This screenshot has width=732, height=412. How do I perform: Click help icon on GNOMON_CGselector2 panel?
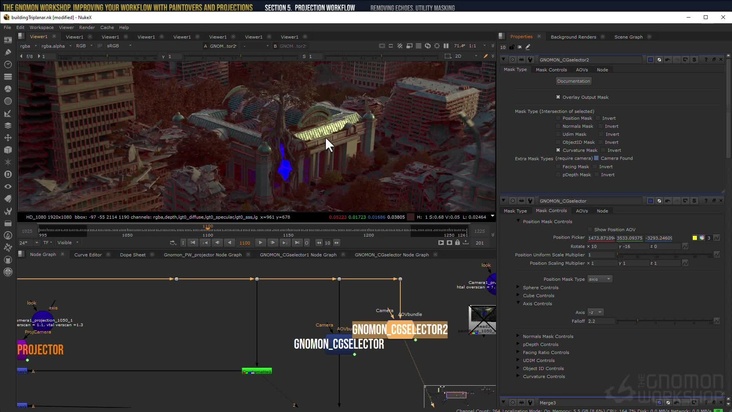(706, 60)
